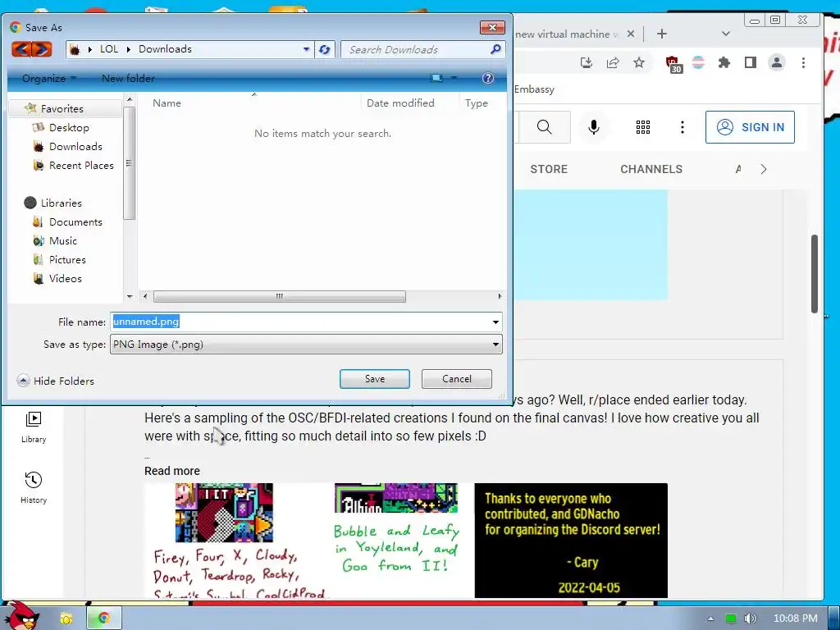The width and height of the screenshot is (840, 630).
Task: Click the YouTube search magnifier button
Action: pyautogui.click(x=544, y=127)
